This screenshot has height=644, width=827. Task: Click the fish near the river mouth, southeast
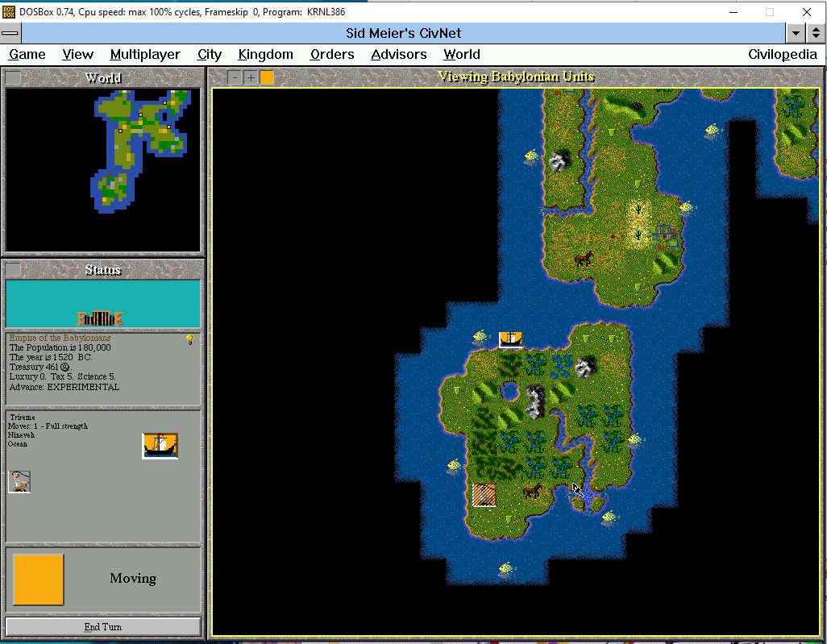(x=609, y=517)
